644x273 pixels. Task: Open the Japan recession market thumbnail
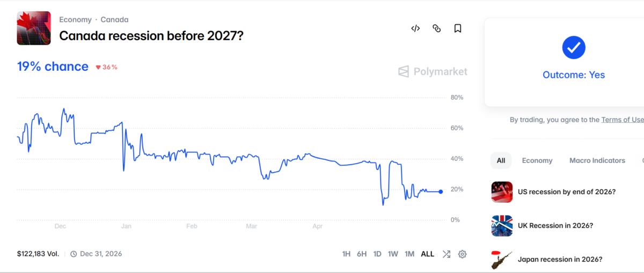(x=502, y=260)
